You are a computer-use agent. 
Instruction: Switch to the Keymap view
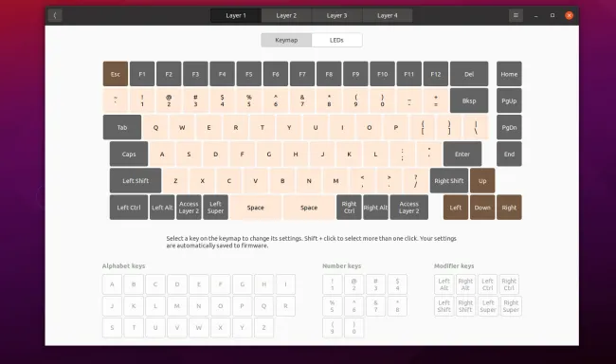[x=286, y=40]
